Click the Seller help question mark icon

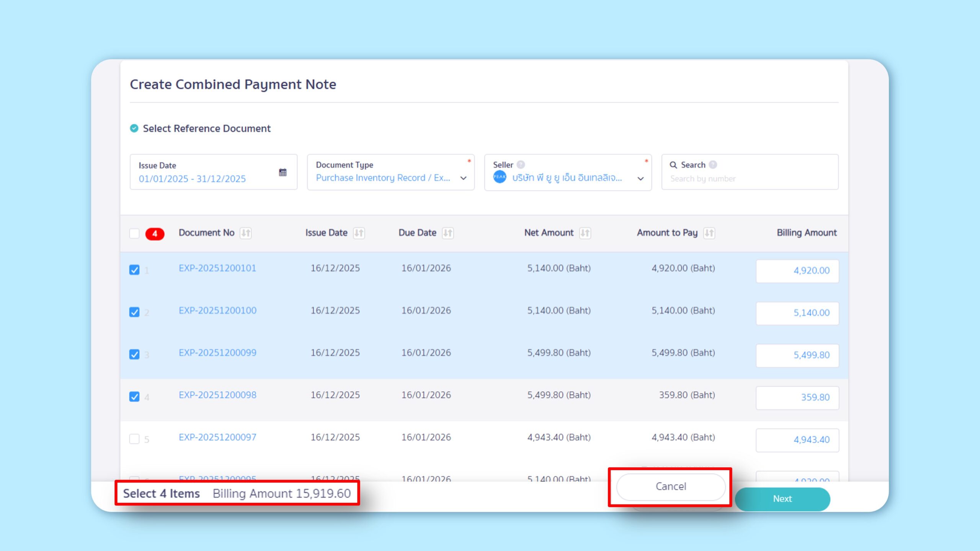click(x=520, y=165)
